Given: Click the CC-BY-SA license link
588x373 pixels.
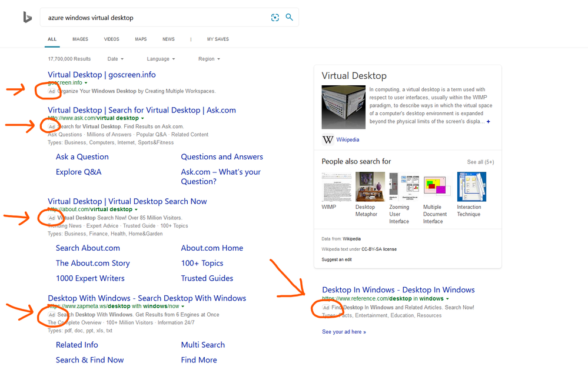Looking at the screenshot, I should (x=378, y=249).
